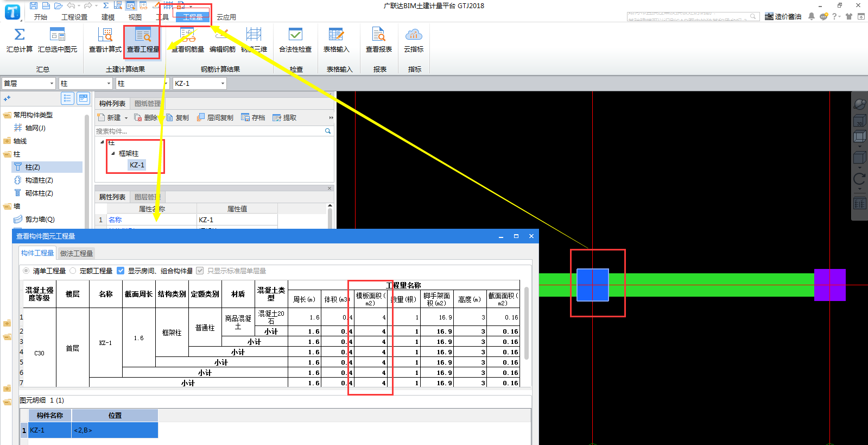Click purple column on drawing canvas
This screenshot has height=445, width=868.
[x=829, y=285]
